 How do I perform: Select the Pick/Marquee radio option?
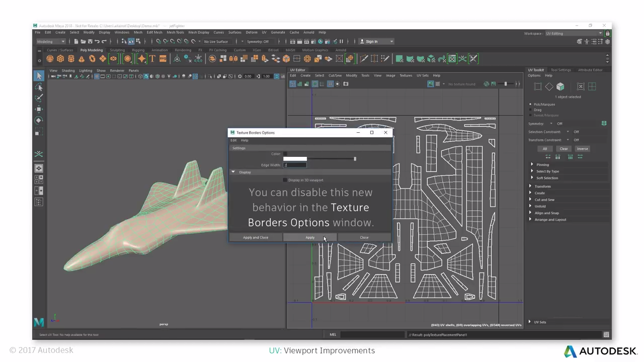530,104
